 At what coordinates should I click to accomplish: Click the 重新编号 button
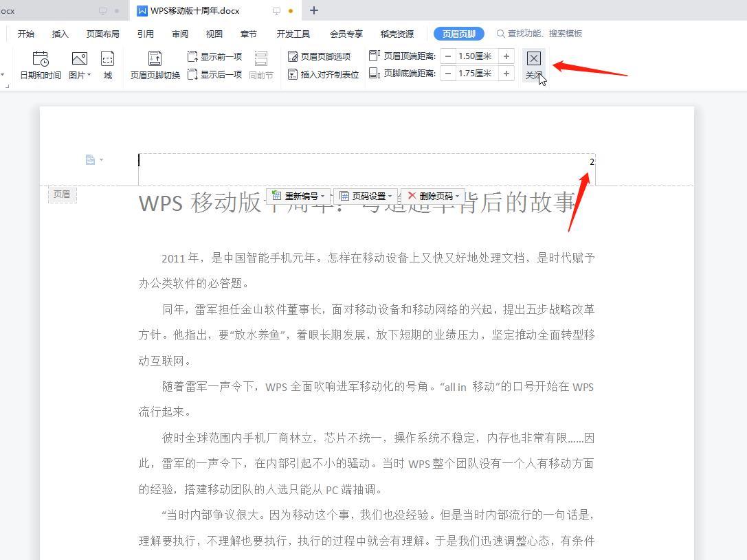(300, 196)
